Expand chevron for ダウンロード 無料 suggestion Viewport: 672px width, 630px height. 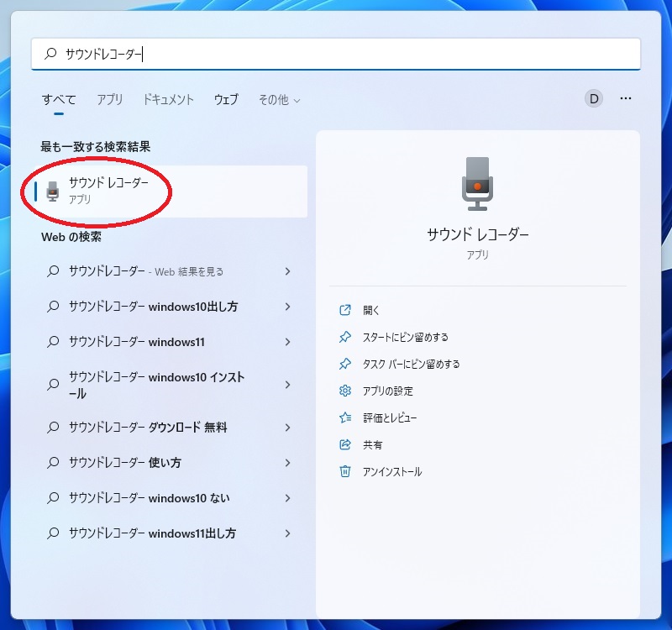[x=287, y=428]
